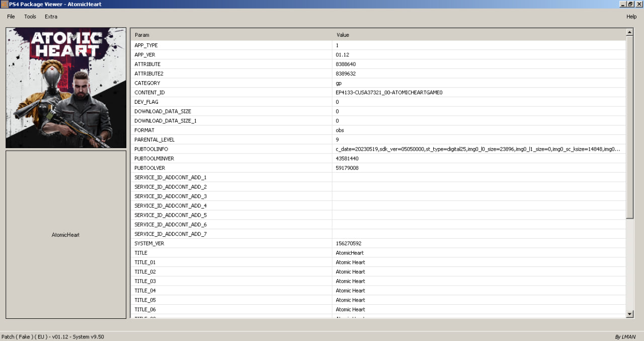Select the TITLE_06 parameter cell
644x341 pixels.
click(x=231, y=310)
